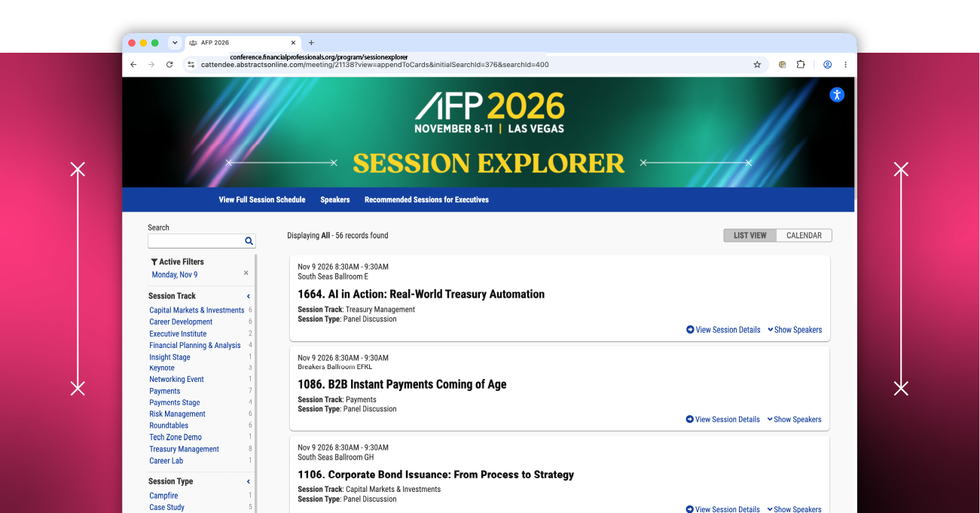The width and height of the screenshot is (980, 513).
Task: Filter by Risk Management track
Action: 177,414
